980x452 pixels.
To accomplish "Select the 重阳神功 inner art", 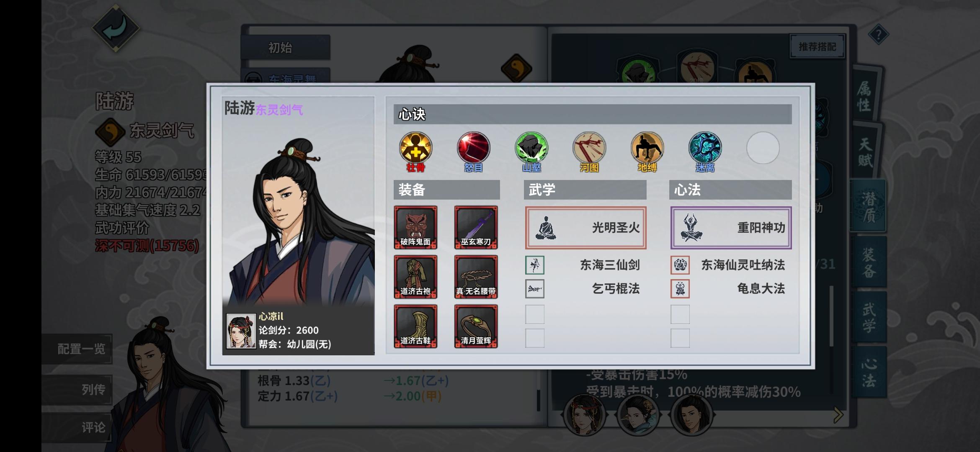I will coord(731,228).
